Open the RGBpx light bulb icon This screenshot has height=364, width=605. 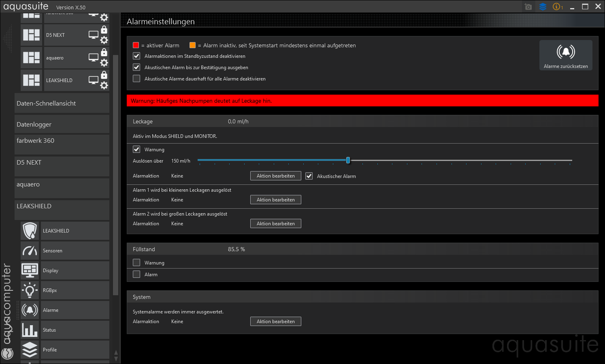(30, 290)
